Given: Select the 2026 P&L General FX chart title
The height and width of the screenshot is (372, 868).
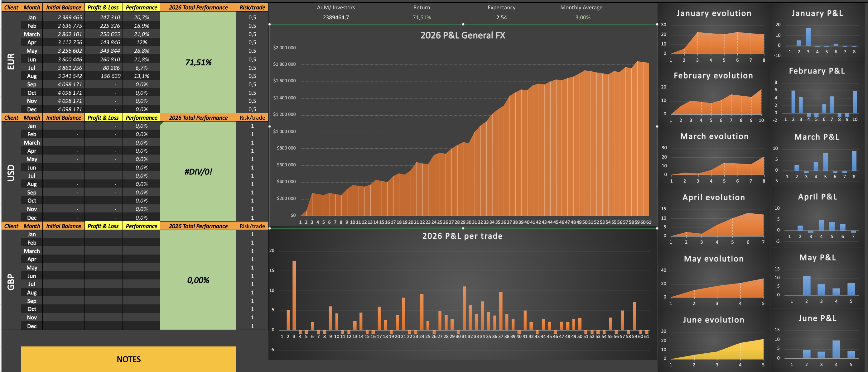Looking at the screenshot, I should click(463, 35).
